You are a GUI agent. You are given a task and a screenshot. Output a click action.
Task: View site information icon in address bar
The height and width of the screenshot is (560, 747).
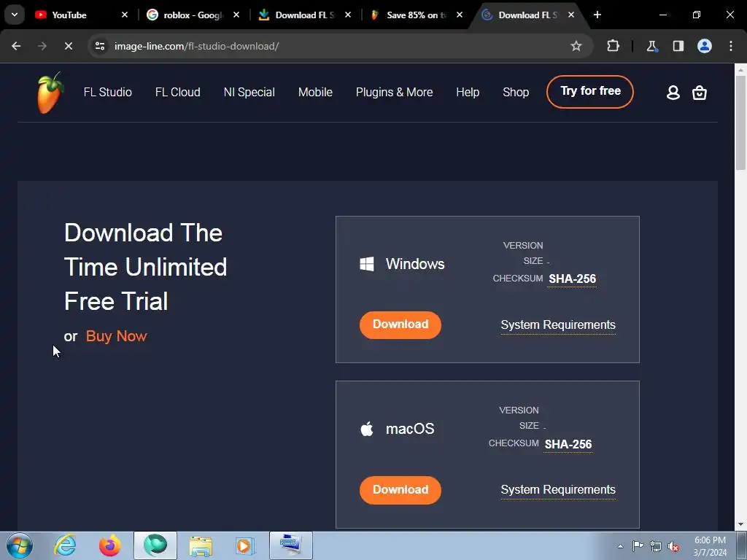click(100, 46)
